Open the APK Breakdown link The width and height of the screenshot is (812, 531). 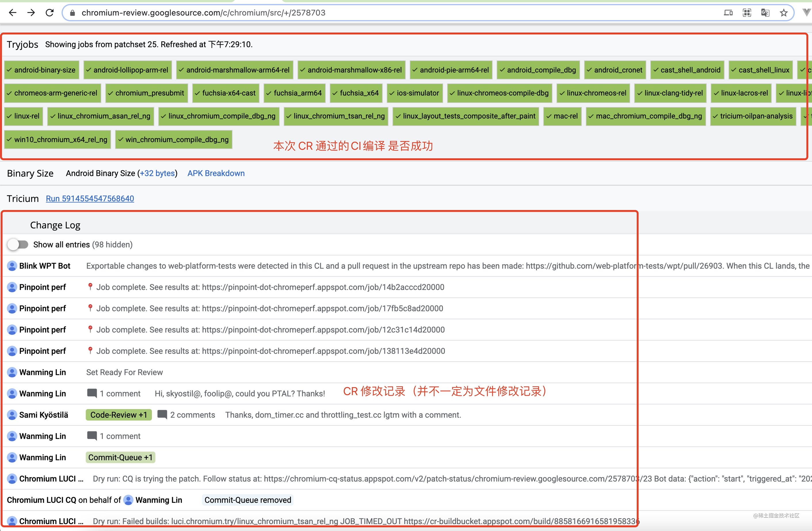(x=216, y=173)
